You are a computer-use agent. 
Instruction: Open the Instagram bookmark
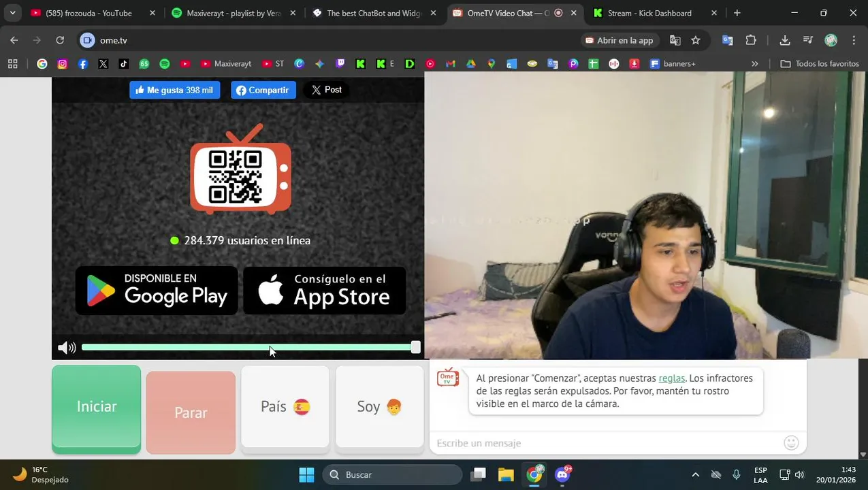point(63,63)
